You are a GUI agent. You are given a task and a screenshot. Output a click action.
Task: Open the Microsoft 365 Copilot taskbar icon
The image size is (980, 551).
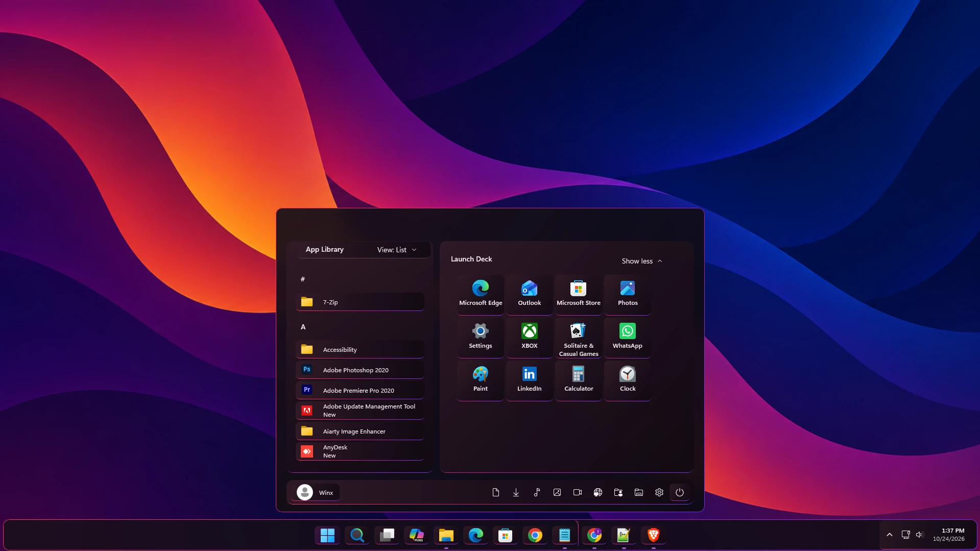click(417, 535)
